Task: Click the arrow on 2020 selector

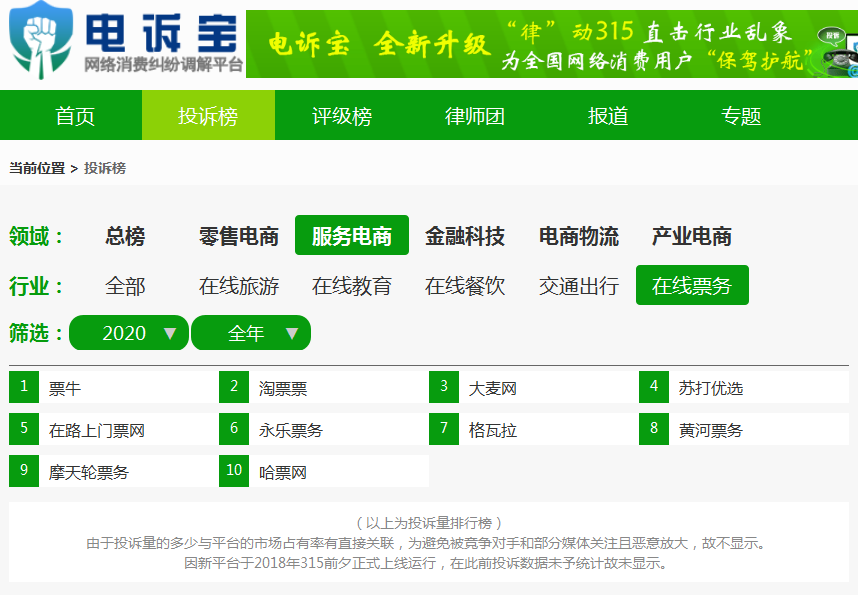Action: coord(170,333)
